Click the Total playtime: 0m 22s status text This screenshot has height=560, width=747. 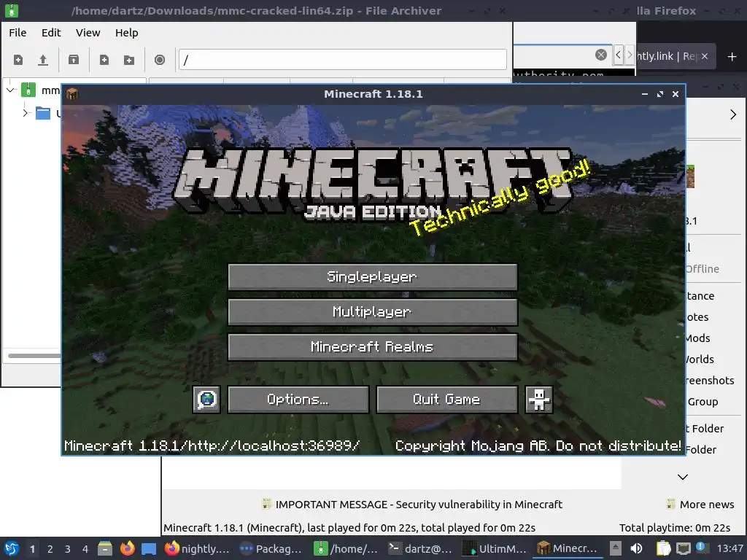pyautogui.click(x=675, y=528)
